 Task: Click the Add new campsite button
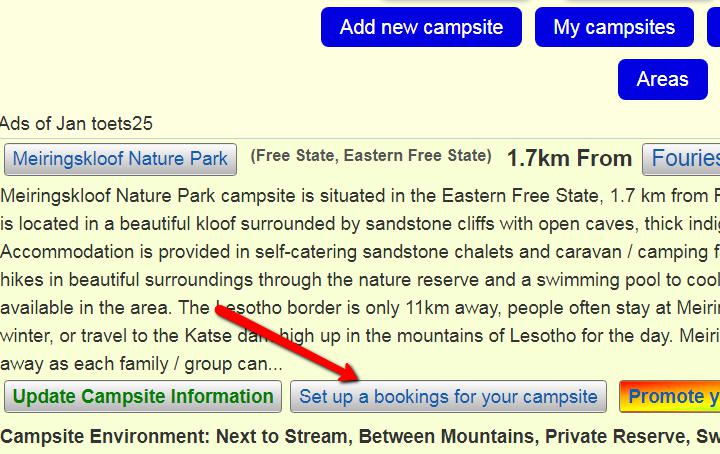point(421,28)
